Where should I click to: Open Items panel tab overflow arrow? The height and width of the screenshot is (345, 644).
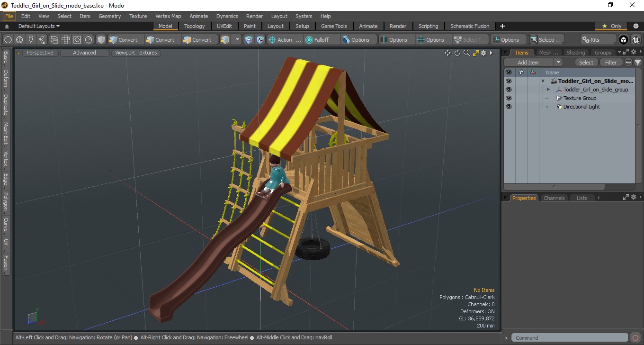tap(619, 53)
